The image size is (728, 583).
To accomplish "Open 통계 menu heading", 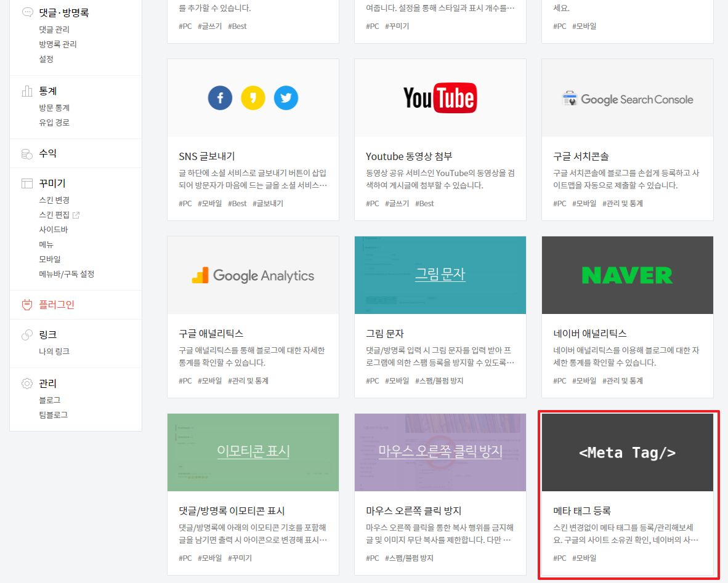I will click(48, 91).
